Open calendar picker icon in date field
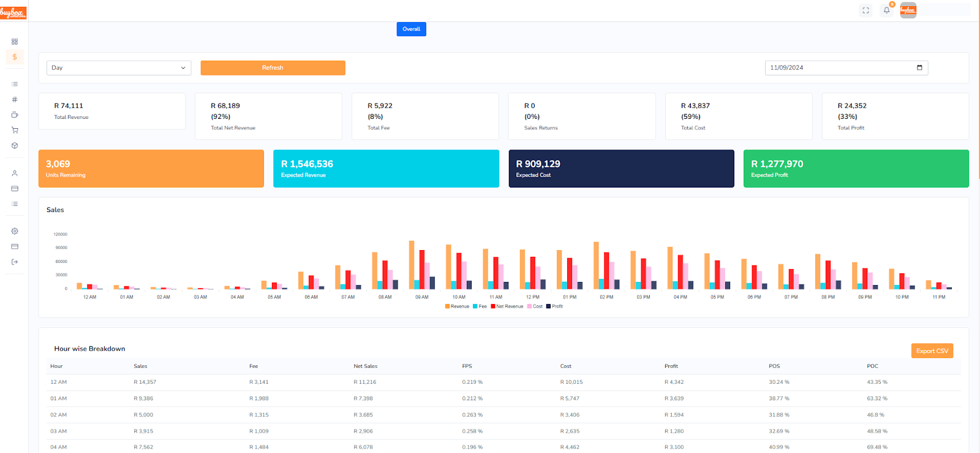Viewport: 980px width, 453px height. 919,67
